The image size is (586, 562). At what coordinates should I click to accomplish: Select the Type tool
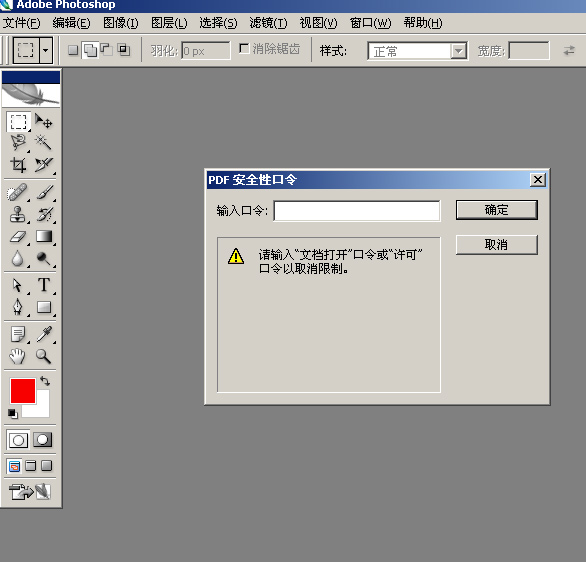tap(43, 285)
